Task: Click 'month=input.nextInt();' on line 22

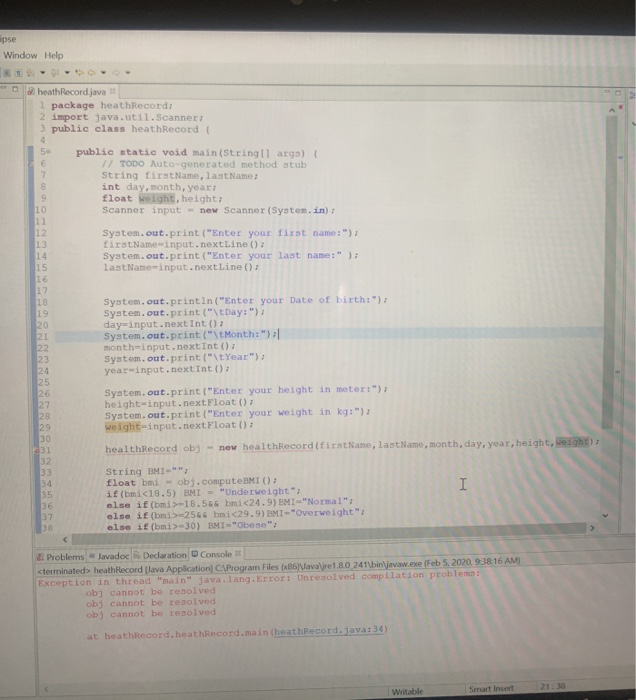Action: point(170,346)
